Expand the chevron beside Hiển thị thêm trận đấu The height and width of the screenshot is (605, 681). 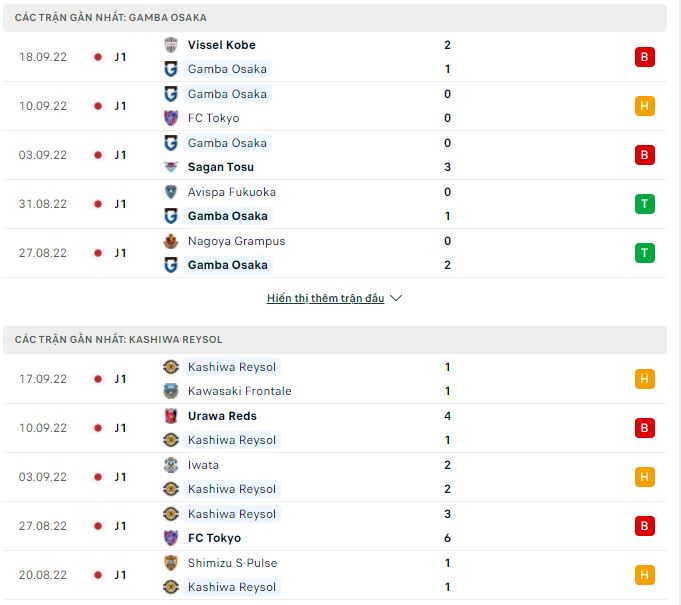tap(396, 298)
